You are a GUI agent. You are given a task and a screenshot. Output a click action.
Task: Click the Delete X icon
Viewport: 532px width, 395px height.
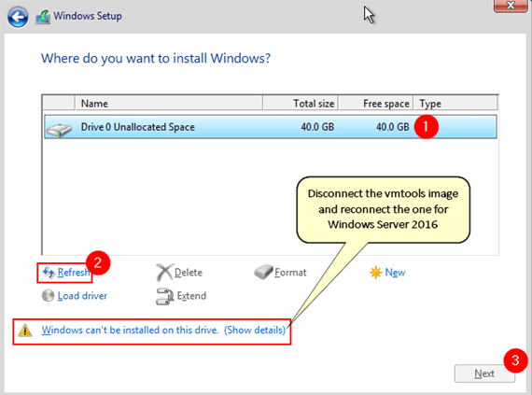(164, 272)
